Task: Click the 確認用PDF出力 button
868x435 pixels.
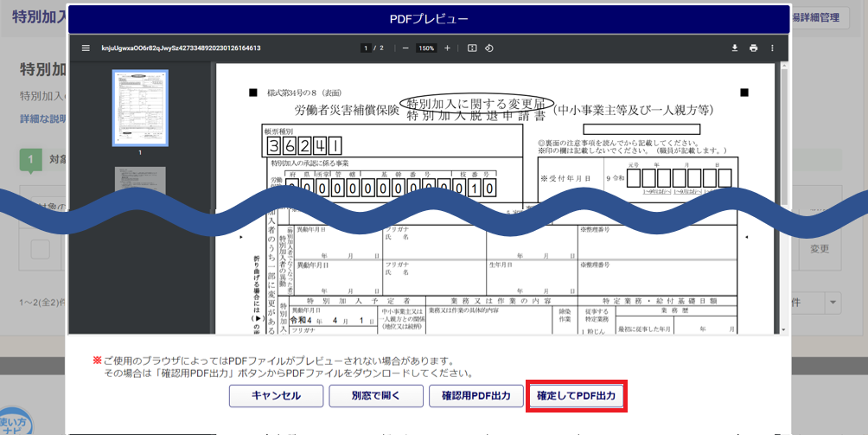Action: pos(476,396)
